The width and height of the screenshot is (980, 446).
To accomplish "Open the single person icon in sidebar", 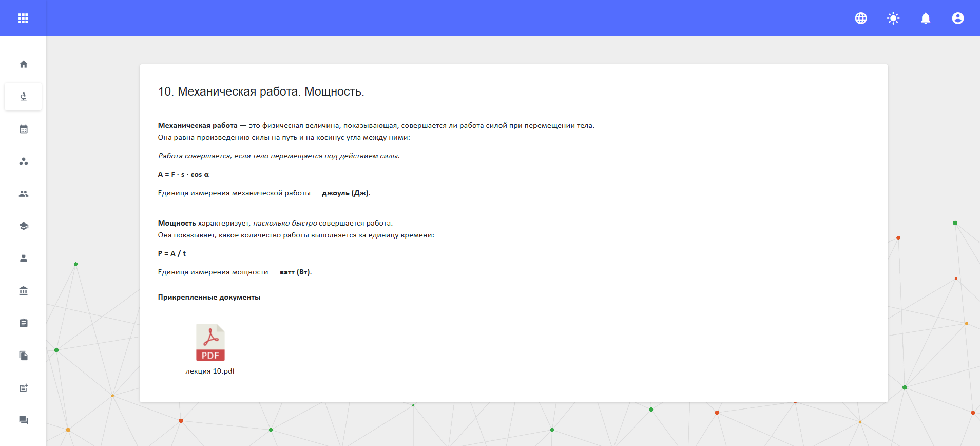I will (24, 258).
